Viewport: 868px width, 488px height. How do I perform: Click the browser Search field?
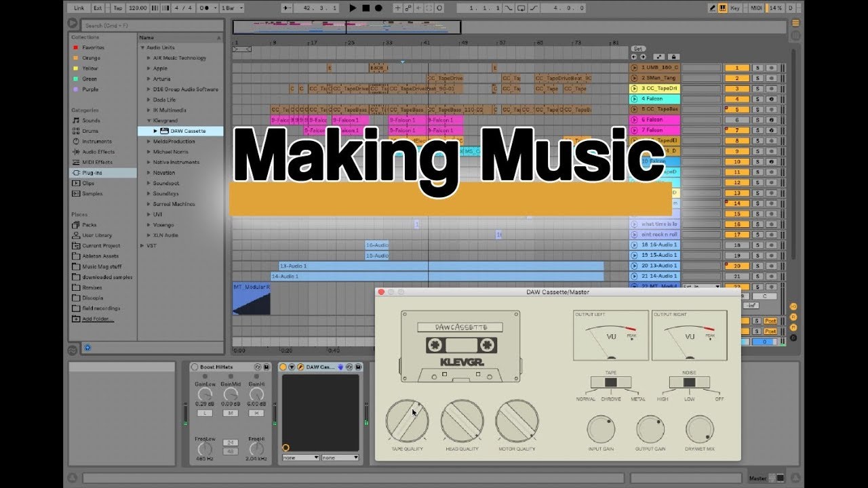point(151,25)
